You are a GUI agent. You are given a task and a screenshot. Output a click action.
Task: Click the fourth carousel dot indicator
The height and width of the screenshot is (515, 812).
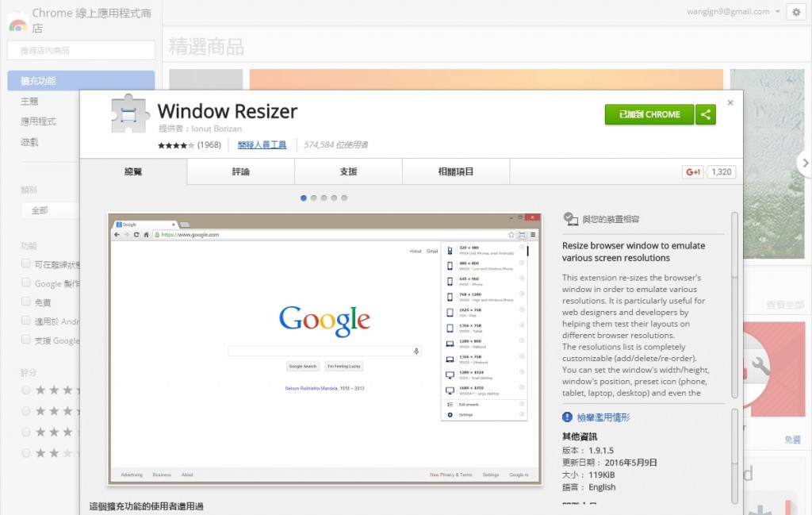pyautogui.click(x=334, y=198)
